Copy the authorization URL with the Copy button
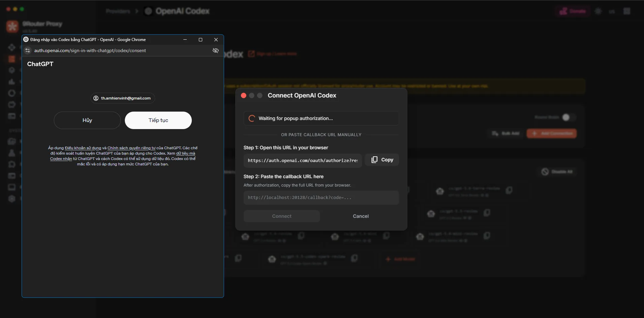Viewport: 644px width, 318px height. pyautogui.click(x=382, y=160)
